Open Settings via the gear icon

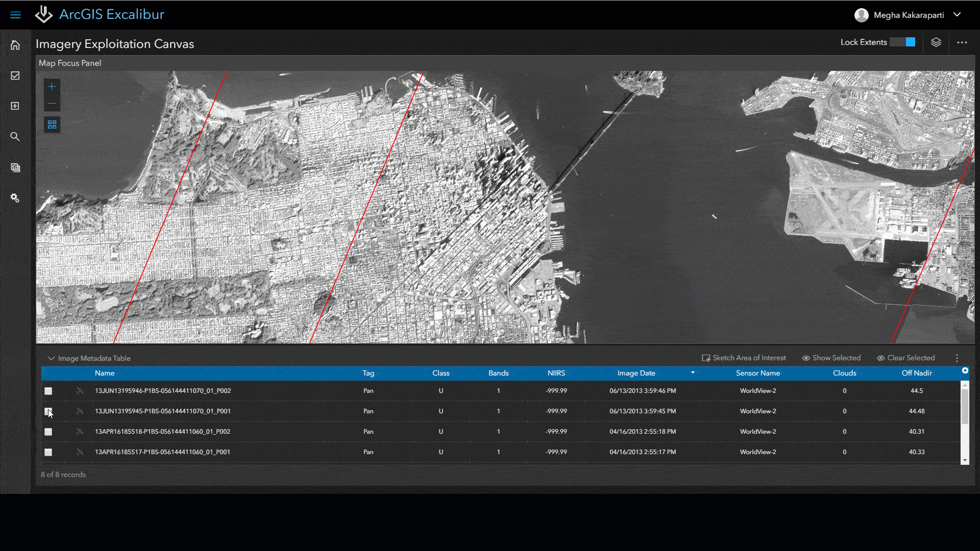click(x=15, y=198)
